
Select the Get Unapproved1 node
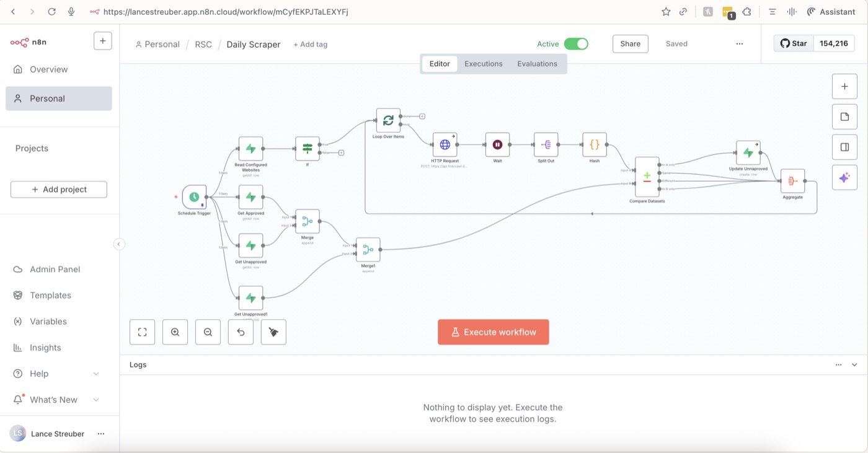pos(250,298)
